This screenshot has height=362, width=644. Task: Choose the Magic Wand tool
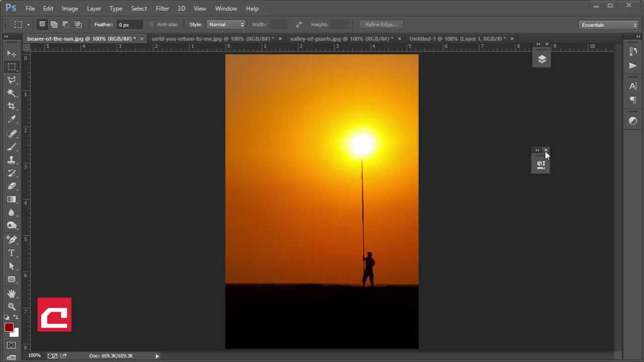click(12, 93)
